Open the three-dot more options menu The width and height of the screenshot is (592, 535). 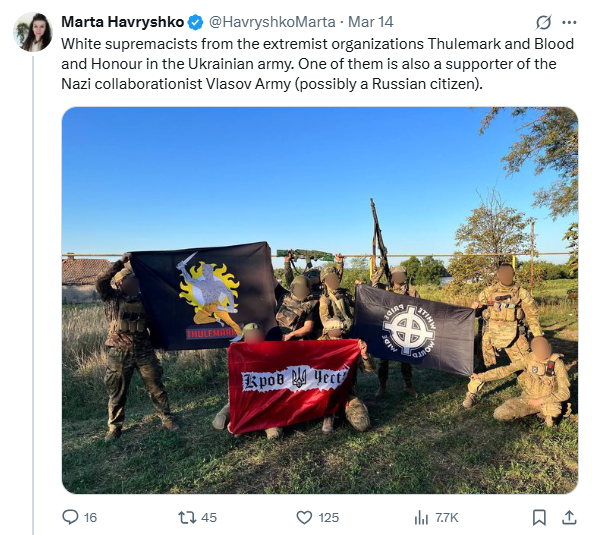[x=569, y=23]
